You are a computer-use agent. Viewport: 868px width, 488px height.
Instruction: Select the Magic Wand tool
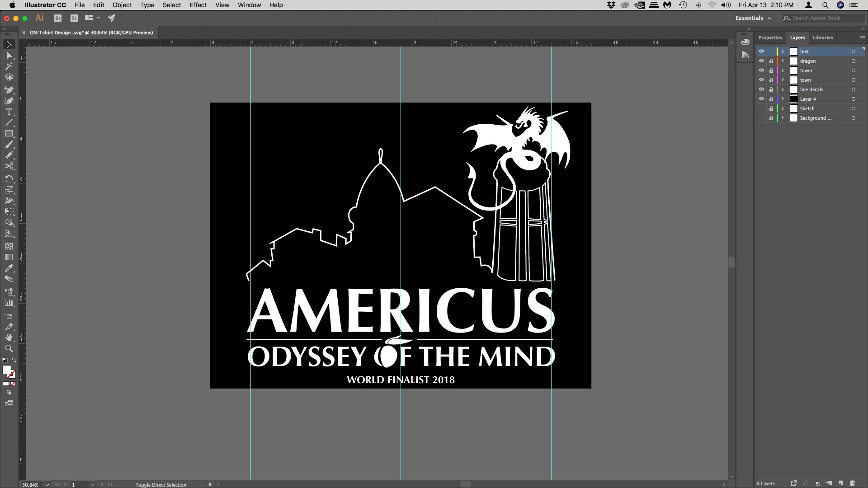pos(9,66)
